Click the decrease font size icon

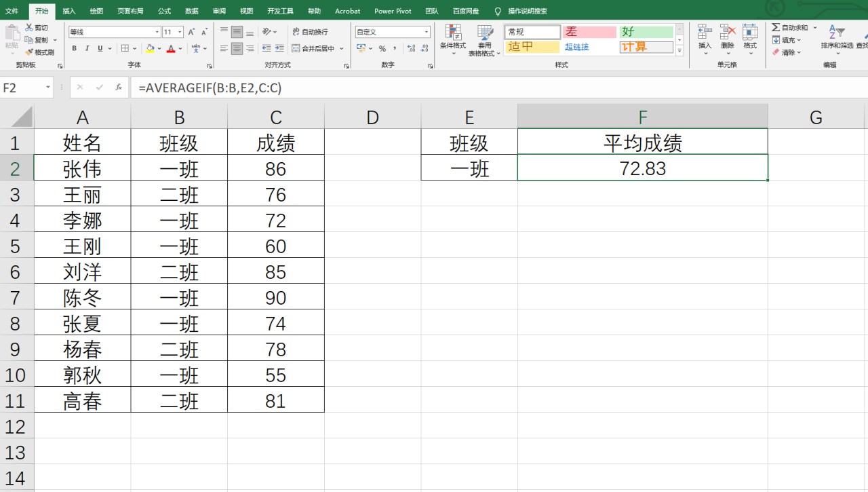(204, 32)
